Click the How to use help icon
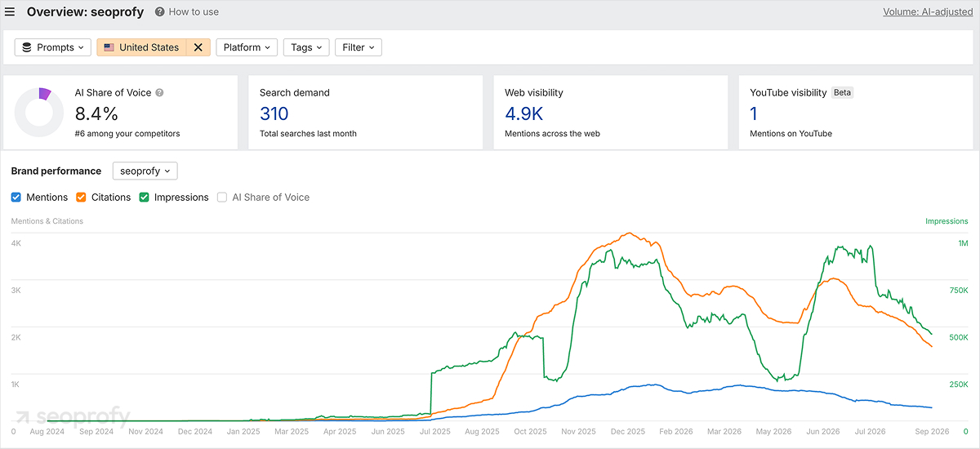The width and height of the screenshot is (980, 449). [x=160, y=12]
